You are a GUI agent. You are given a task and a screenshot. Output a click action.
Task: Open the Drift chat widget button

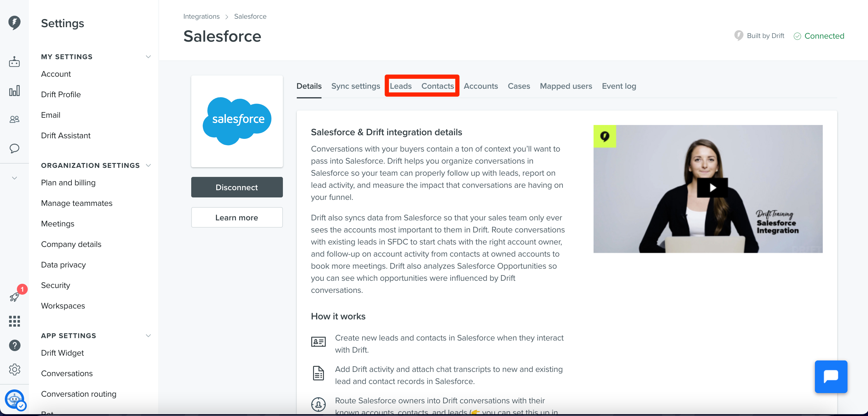(x=831, y=376)
